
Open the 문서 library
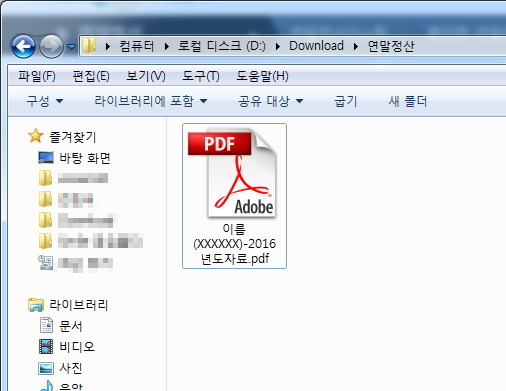coord(71,326)
